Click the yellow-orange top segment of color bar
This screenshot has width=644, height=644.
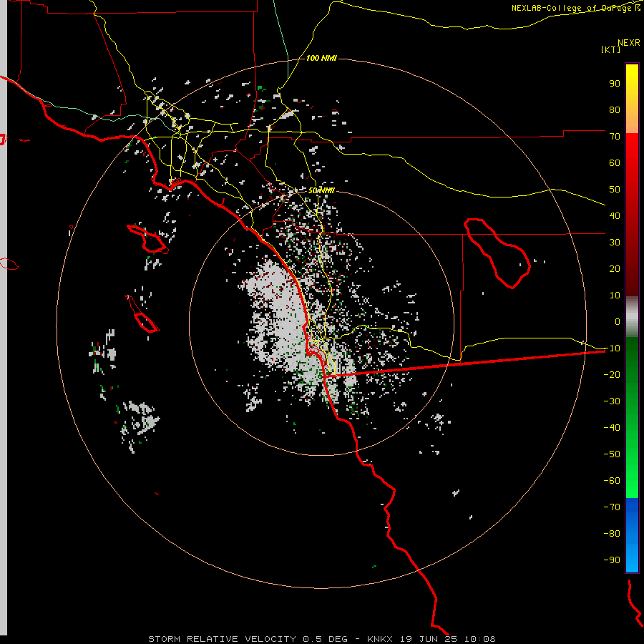[632, 99]
